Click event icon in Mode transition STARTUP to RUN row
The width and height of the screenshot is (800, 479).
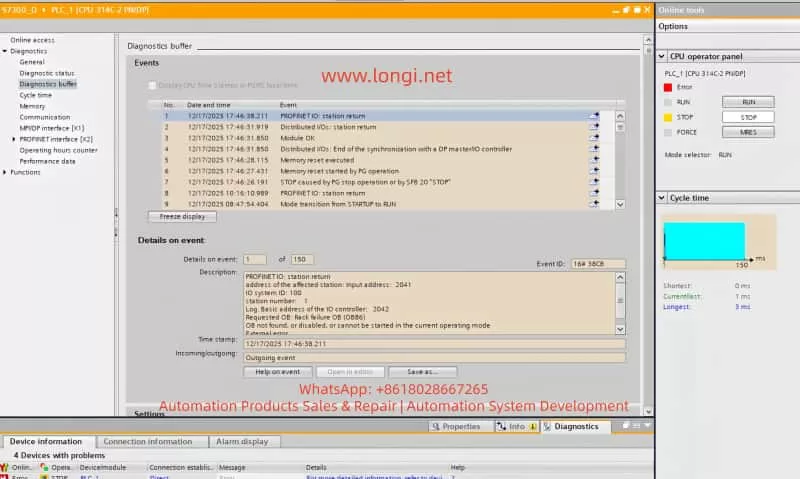pyautogui.click(x=594, y=204)
